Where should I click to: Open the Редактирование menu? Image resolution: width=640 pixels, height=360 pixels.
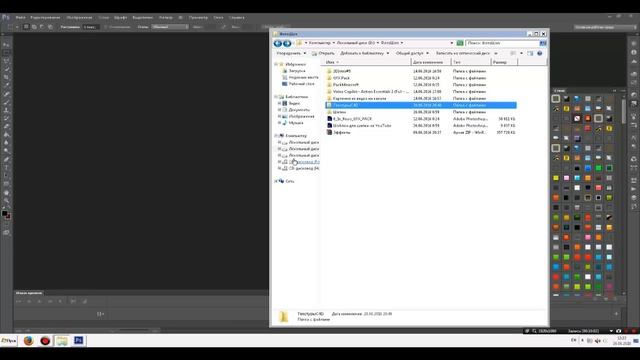pos(45,18)
